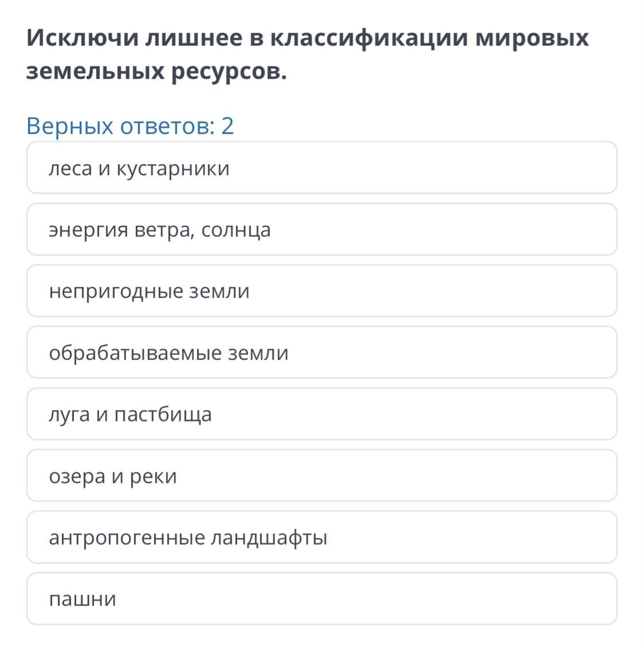644x645 pixels.
Task: Pick the 'луга и пастбища' option
Action: coord(322,414)
